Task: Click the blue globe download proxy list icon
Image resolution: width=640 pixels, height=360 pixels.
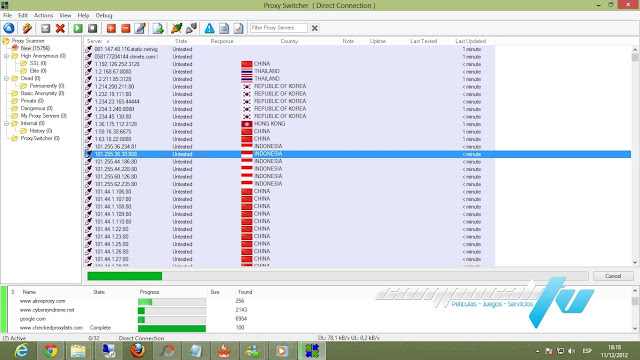Action: pyautogui.click(x=9, y=28)
